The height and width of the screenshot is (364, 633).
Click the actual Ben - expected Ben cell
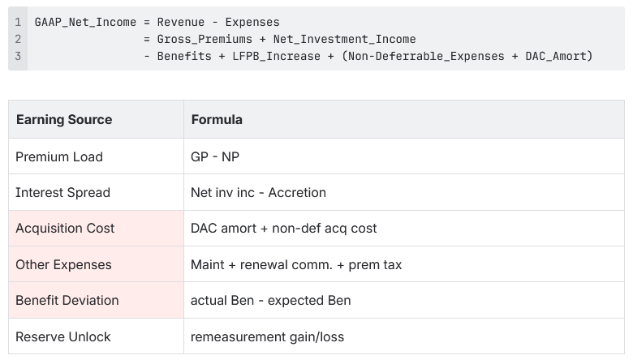[x=270, y=300]
